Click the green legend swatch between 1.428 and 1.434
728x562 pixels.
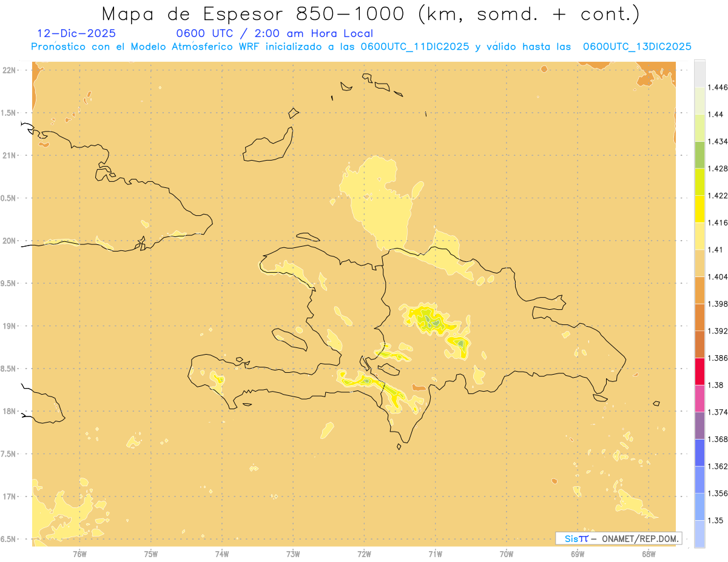pos(699,155)
